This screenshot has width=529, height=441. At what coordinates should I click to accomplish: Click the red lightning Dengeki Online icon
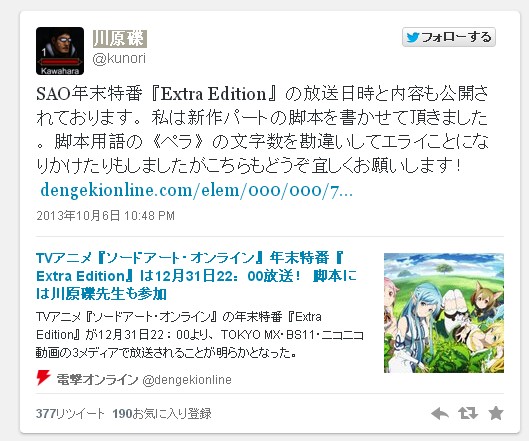43,378
